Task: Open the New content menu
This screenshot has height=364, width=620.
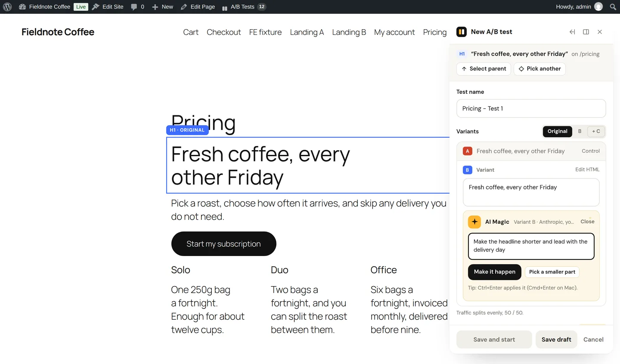Action: (162, 7)
